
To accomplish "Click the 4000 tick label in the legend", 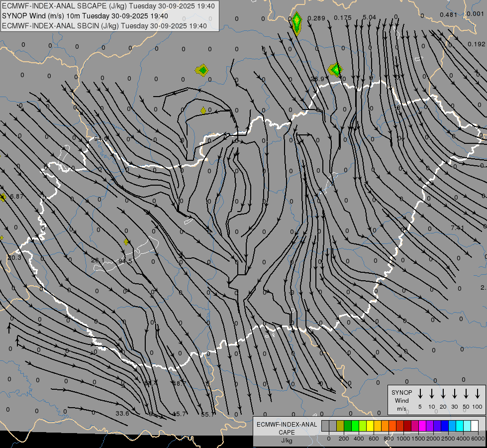I will (x=463, y=439).
